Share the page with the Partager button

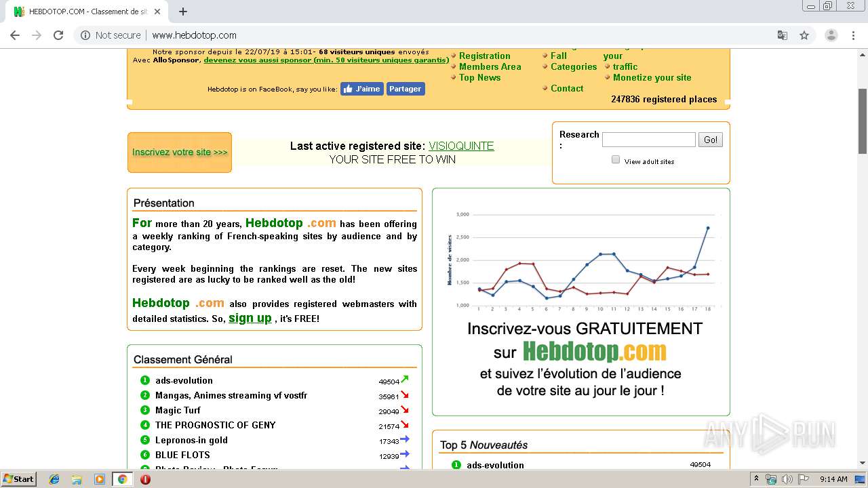point(406,89)
